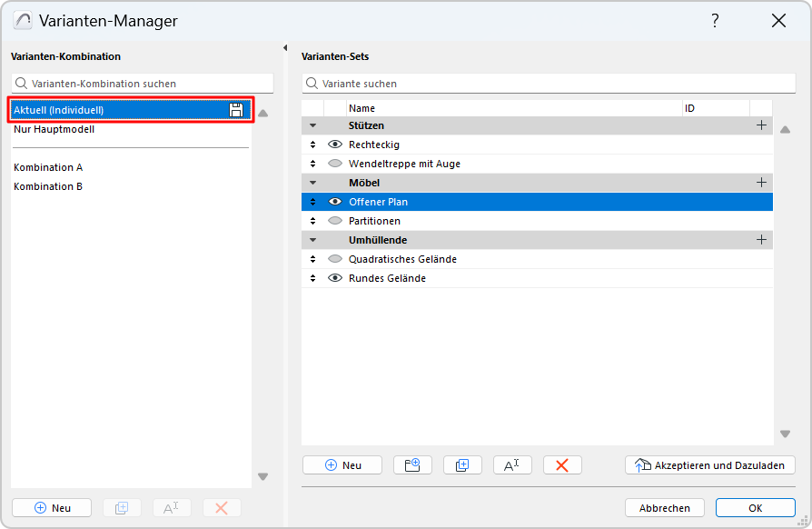Viewport: 812px width, 529px height.
Task: Open the help question mark
Action: coord(715,21)
